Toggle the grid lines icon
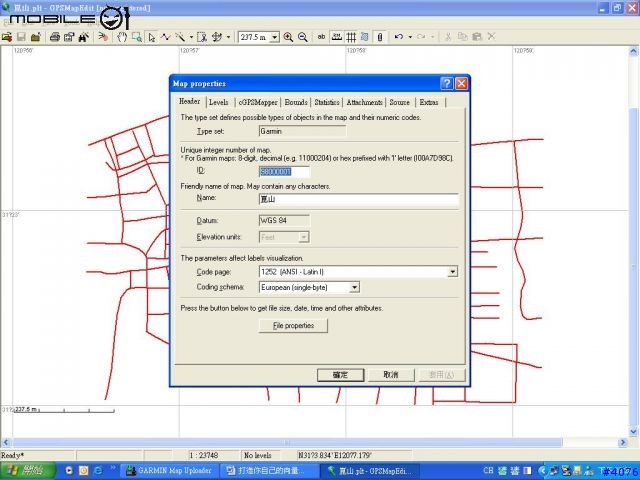640x480 pixels. tap(351, 37)
